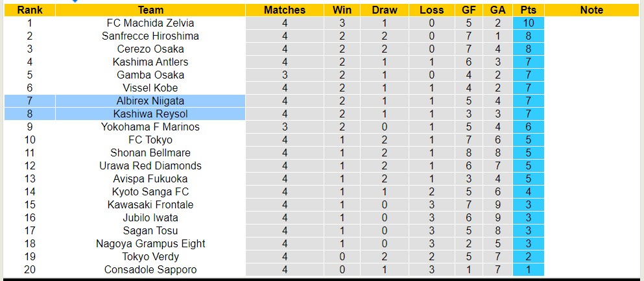Click the Win column header
644x281 pixels.
[342, 10]
